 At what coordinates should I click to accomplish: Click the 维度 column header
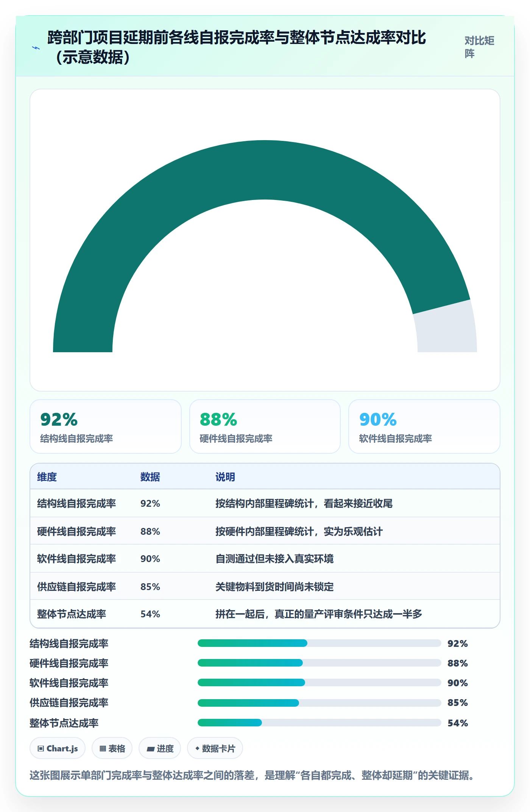pyautogui.click(x=47, y=477)
